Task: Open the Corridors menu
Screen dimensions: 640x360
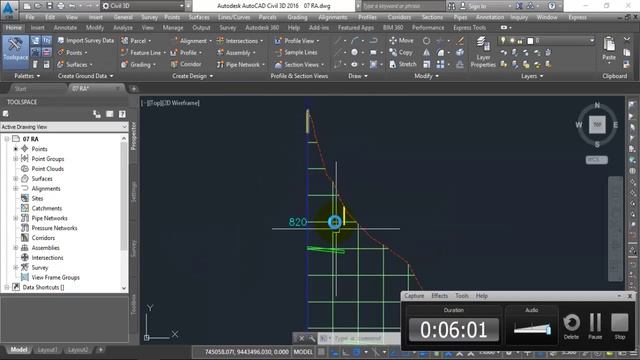Action: [x=399, y=17]
